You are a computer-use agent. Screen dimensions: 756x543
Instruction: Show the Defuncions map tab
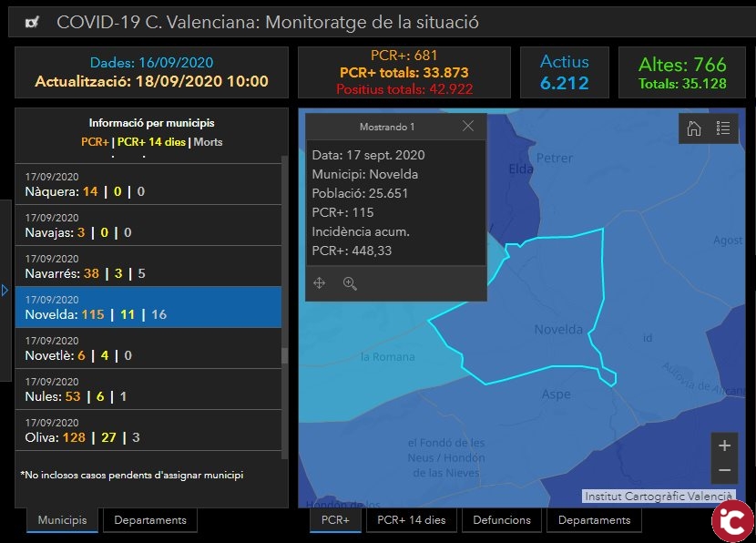point(501,520)
